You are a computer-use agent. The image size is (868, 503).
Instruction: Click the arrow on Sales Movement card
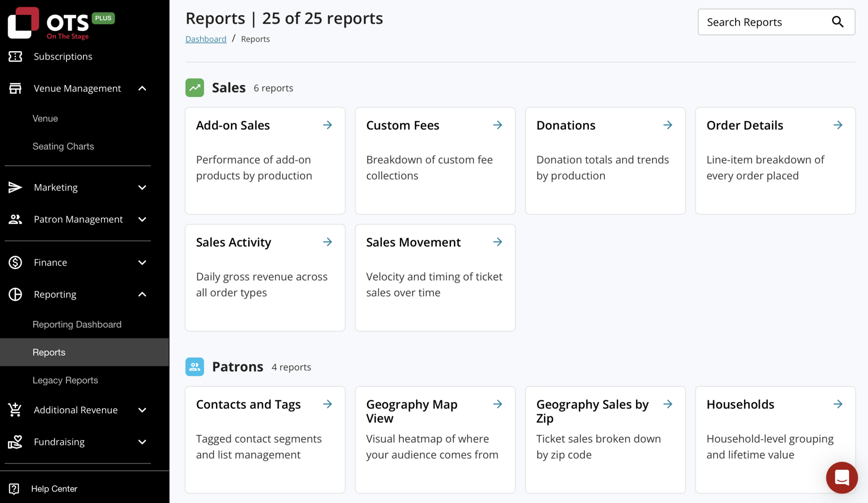498,242
